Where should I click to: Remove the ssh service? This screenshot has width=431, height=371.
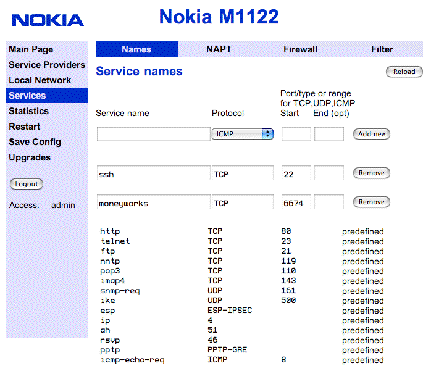click(371, 173)
